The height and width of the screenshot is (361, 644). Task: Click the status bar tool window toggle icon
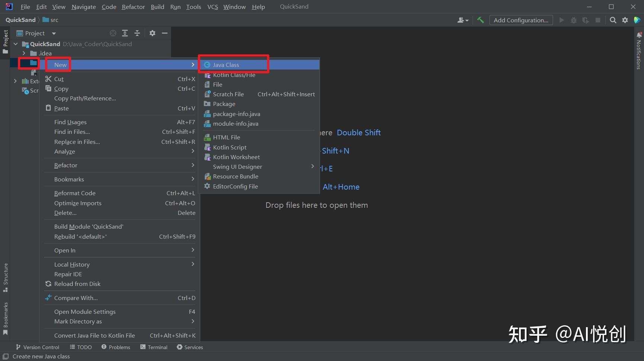click(x=6, y=356)
